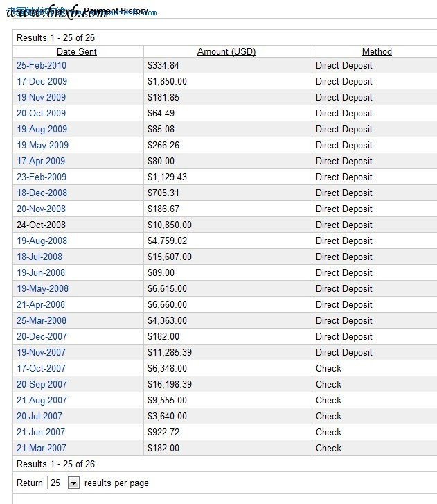437x504 pixels.
Task: View the 18-Dec-2008 payment entry
Action: click(42, 193)
